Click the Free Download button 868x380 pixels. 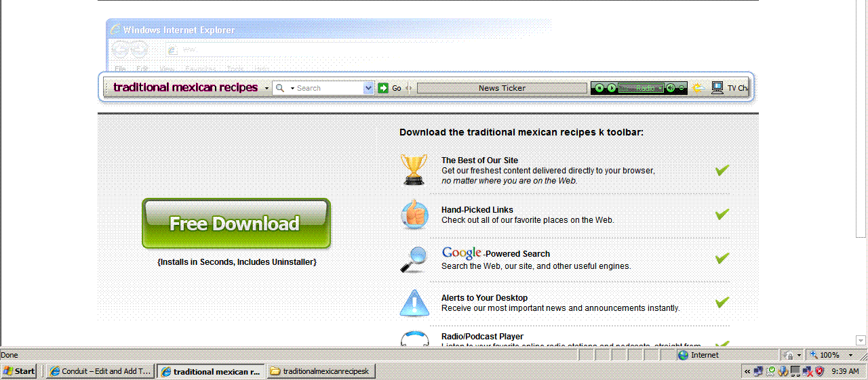236,224
